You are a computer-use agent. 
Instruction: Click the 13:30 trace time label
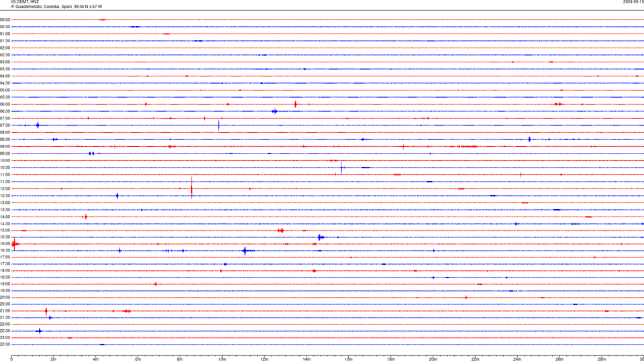(5, 210)
